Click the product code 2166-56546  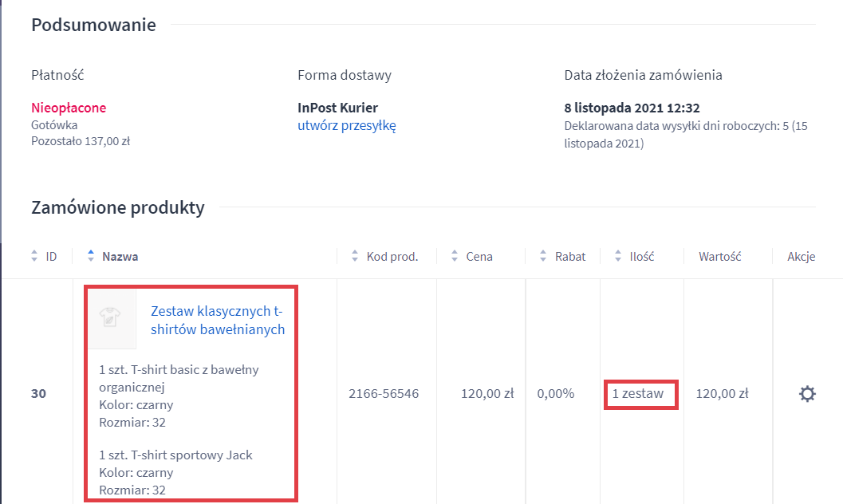(384, 394)
